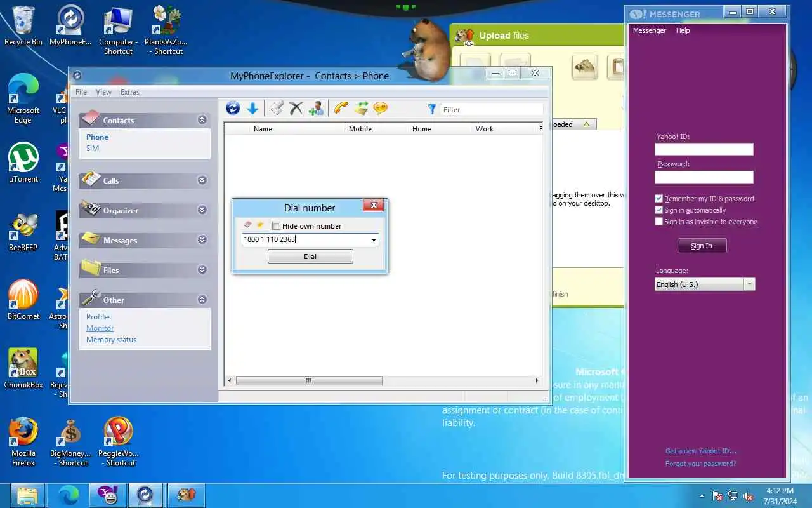Click the Delete contact X icon
This screenshot has width=812, height=508.
pyautogui.click(x=296, y=109)
